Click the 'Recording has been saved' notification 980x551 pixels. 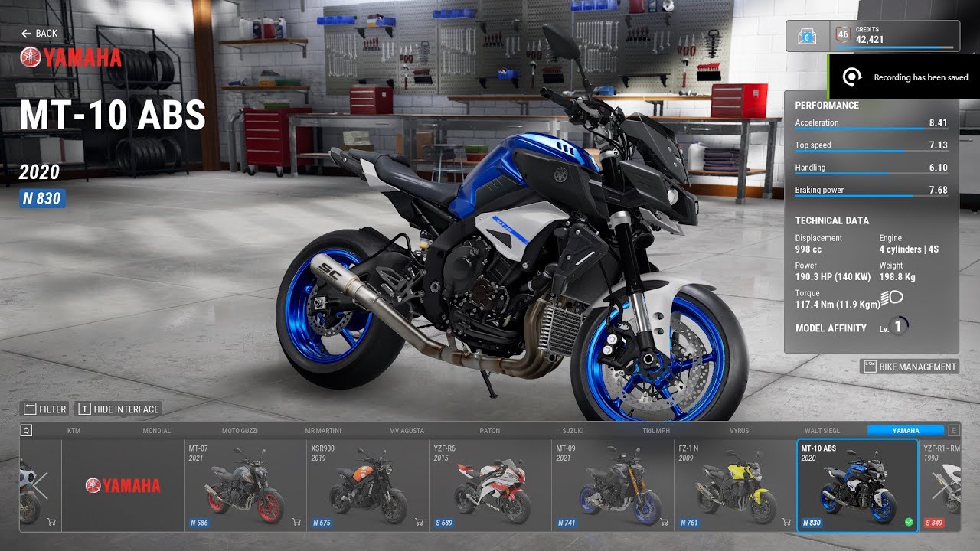click(x=904, y=77)
